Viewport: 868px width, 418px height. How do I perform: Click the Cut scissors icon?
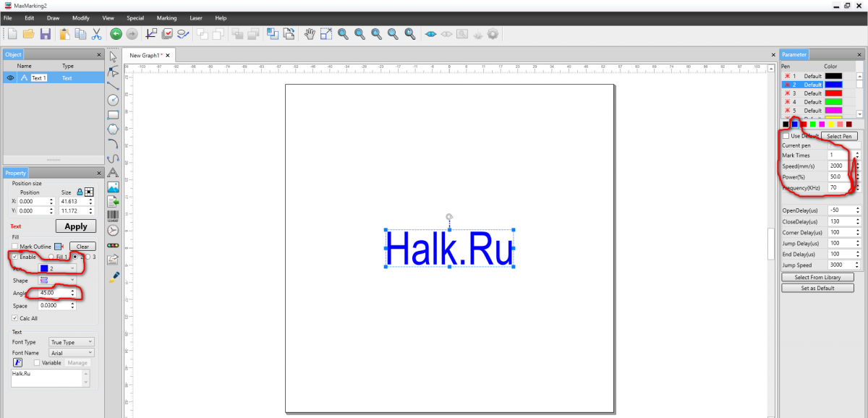pyautogui.click(x=96, y=33)
